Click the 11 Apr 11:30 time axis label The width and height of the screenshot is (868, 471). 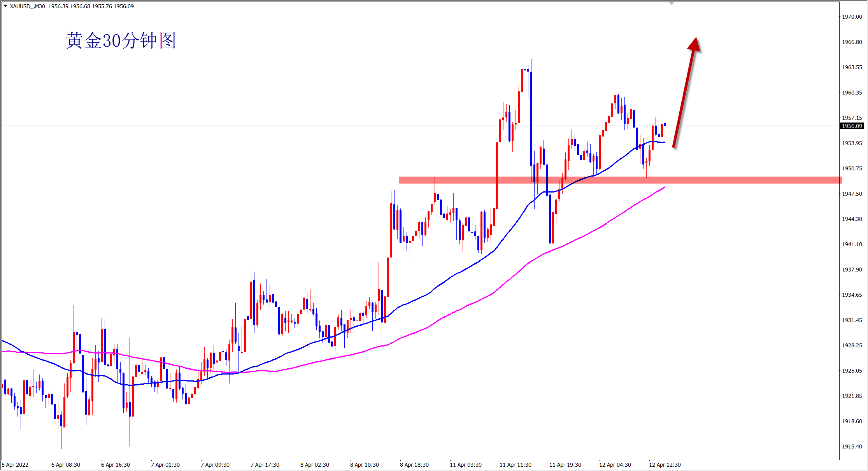point(516,465)
